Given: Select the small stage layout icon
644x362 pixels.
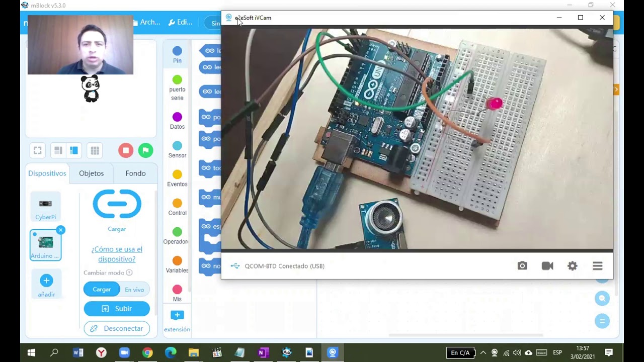Looking at the screenshot, I should coord(58,150).
